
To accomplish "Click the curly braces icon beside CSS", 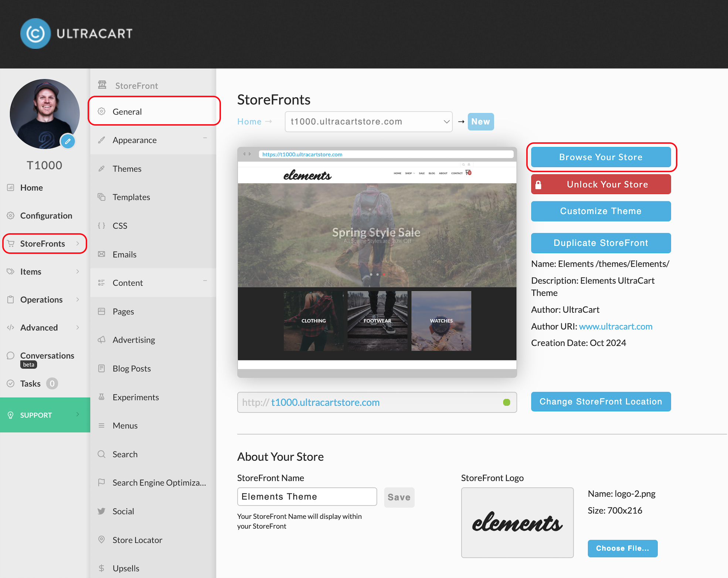I will tap(102, 225).
